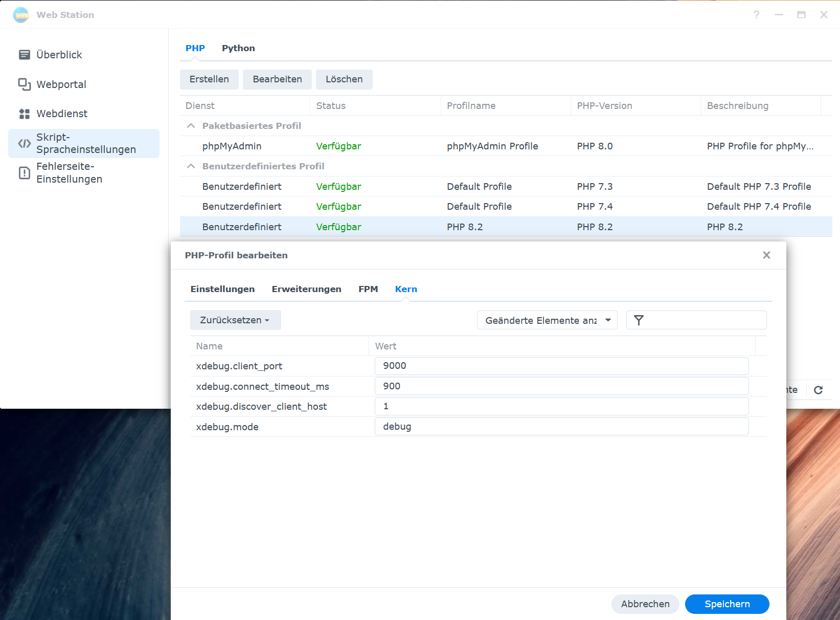Click the Web Station app icon

[x=21, y=15]
